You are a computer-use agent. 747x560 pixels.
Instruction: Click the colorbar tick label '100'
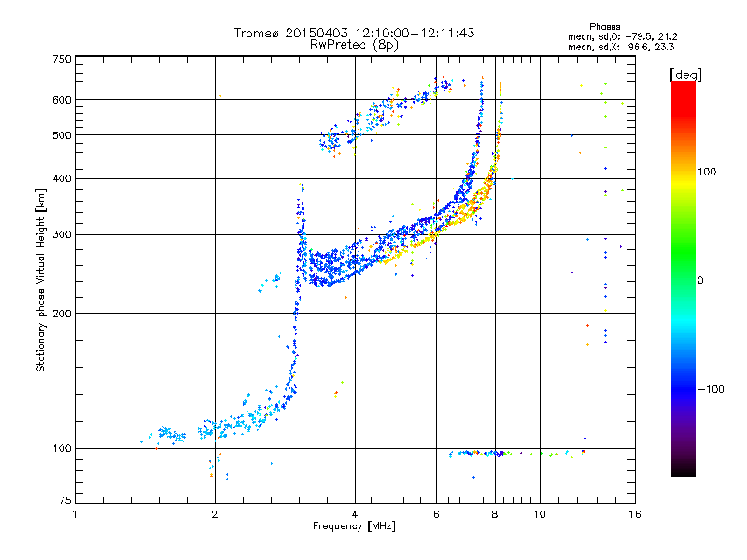[707, 172]
